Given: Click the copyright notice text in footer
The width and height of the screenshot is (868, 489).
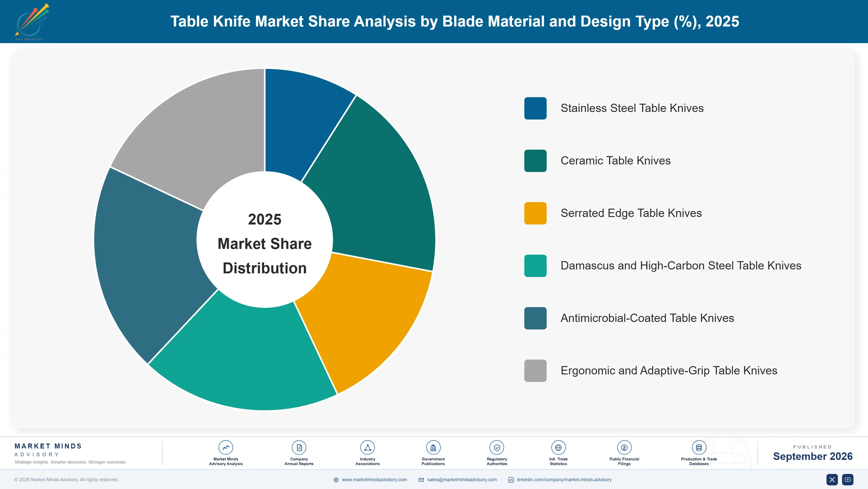Looking at the screenshot, I should [66, 480].
